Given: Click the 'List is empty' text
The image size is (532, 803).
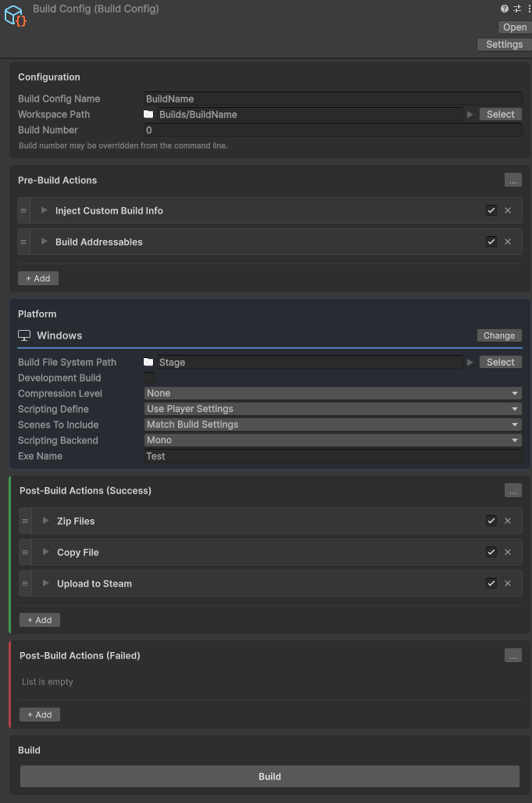Looking at the screenshot, I should point(48,682).
